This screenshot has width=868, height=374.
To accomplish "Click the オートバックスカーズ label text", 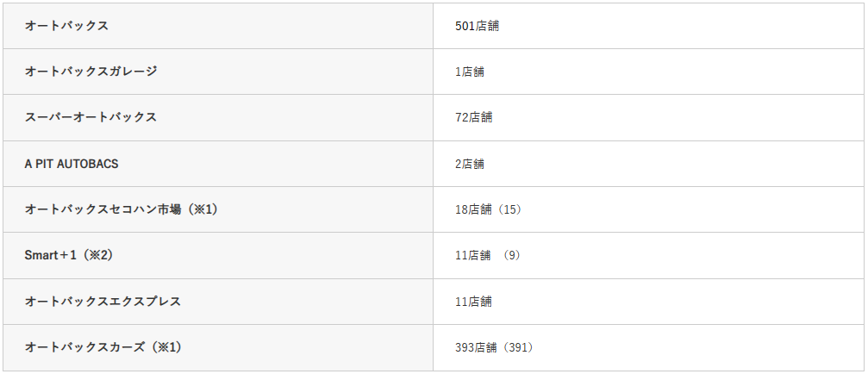I will (x=84, y=347).
